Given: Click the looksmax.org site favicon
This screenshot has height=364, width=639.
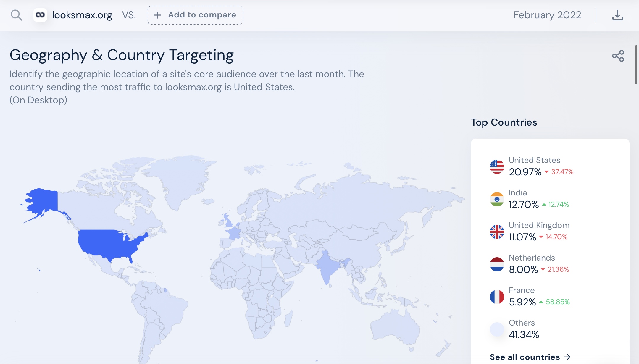Looking at the screenshot, I should (x=41, y=15).
